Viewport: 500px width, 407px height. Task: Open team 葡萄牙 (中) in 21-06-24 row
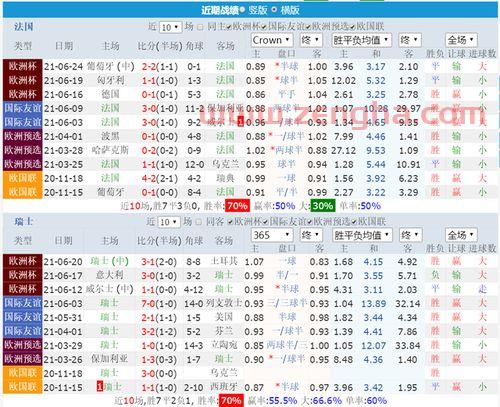pos(110,66)
